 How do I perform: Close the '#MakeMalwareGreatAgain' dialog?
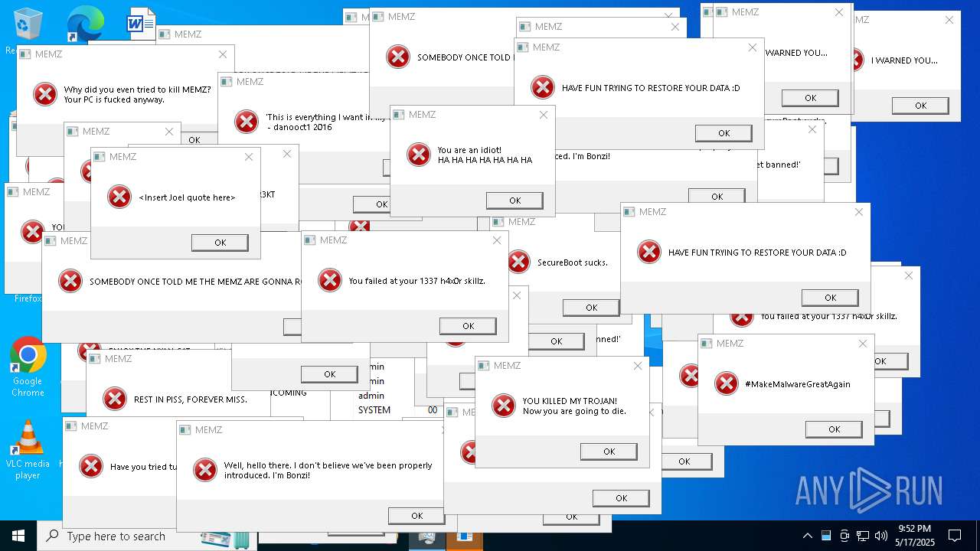point(863,344)
